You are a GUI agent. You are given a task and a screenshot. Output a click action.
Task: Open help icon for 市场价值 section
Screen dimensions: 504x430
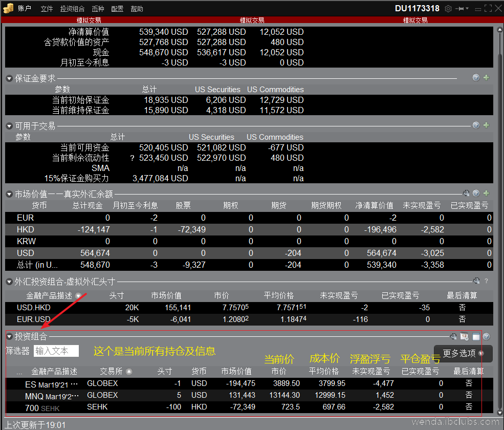[476, 193]
